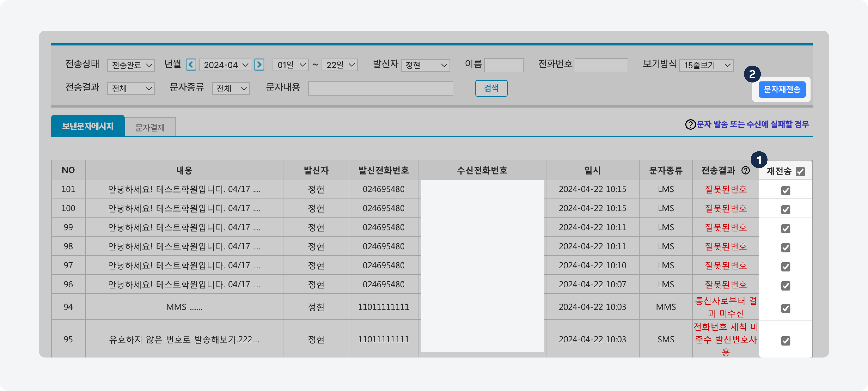The image size is (868, 391).
Task: Click the 검색 search button
Action: [x=491, y=88]
